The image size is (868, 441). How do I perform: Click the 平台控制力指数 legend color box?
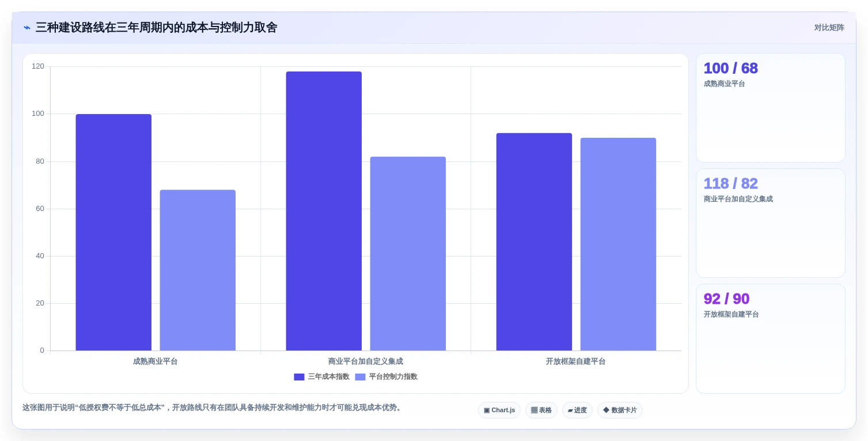coord(360,377)
